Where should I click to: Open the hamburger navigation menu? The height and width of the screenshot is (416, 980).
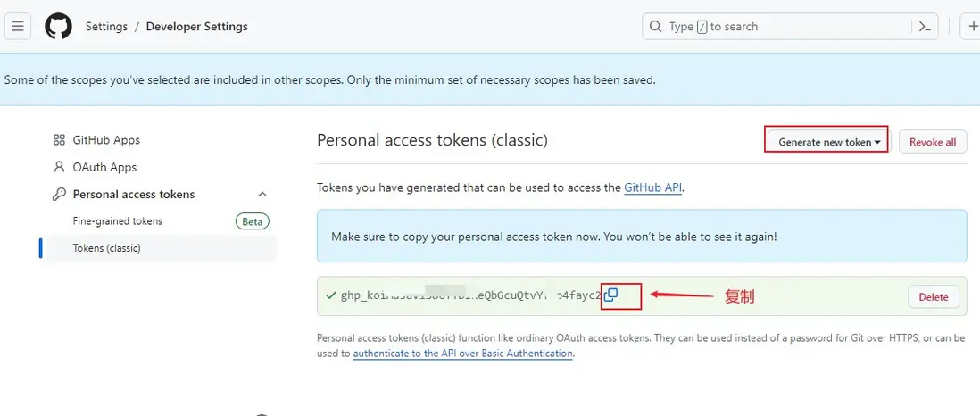[x=19, y=27]
